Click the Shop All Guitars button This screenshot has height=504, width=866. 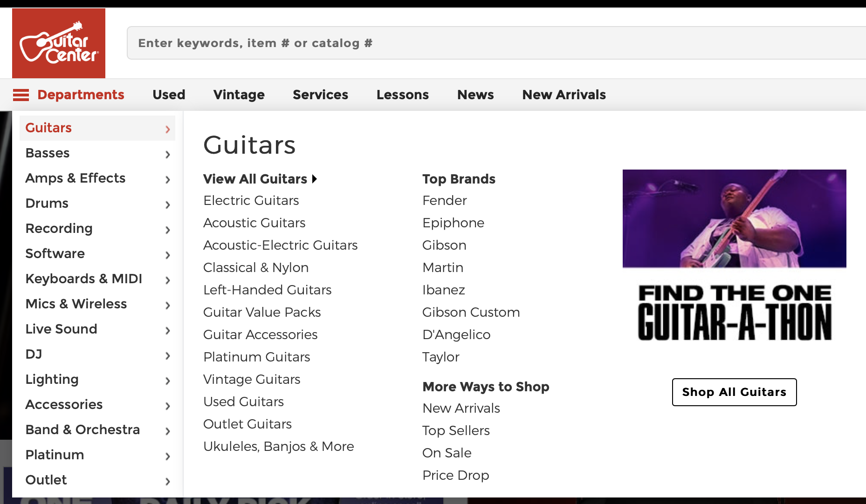[734, 392]
